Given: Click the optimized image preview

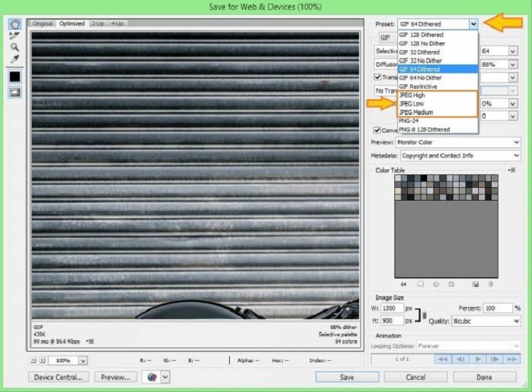Looking at the screenshot, I should pos(195,175).
